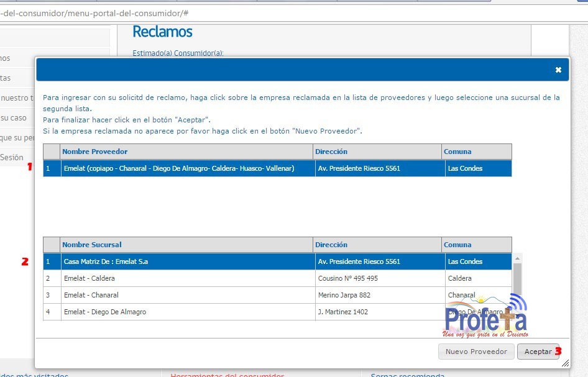Select the 'Emelat - Chanaral' branch
The width and height of the screenshot is (588, 377).
(x=277, y=295)
